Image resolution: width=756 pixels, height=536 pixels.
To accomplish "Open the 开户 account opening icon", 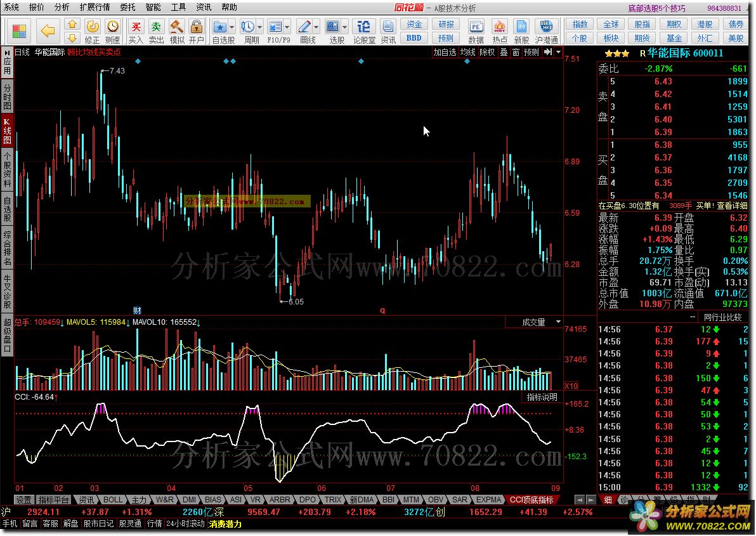I will click(x=196, y=31).
